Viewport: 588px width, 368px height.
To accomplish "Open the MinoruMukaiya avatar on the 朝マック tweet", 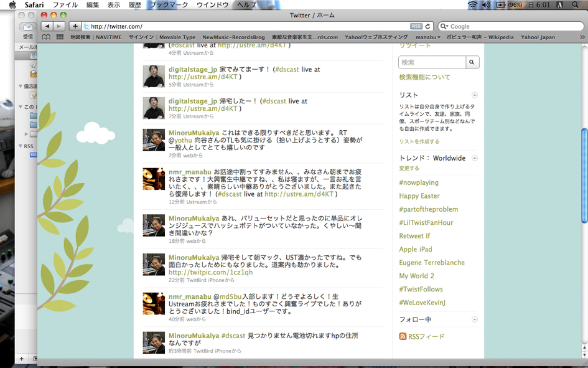I will (154, 265).
